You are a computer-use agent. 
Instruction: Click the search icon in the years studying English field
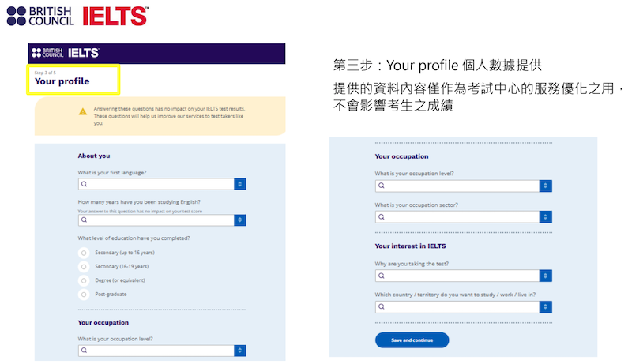(x=84, y=220)
